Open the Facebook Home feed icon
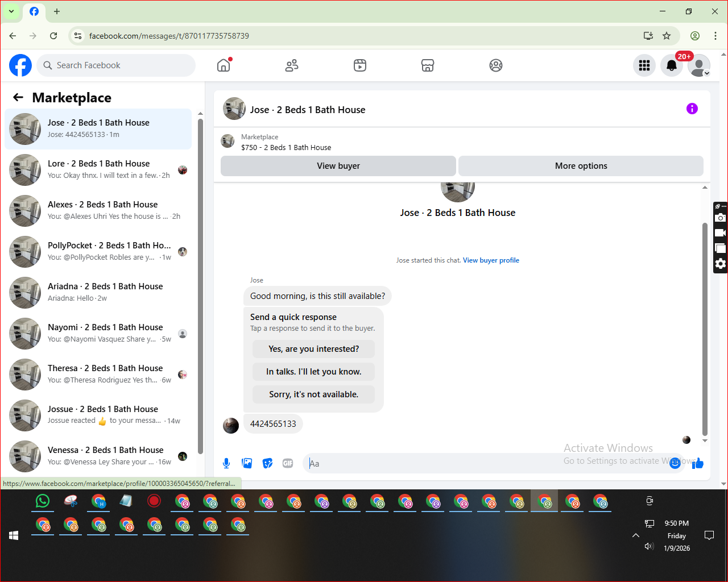This screenshot has width=728, height=582. tap(224, 65)
